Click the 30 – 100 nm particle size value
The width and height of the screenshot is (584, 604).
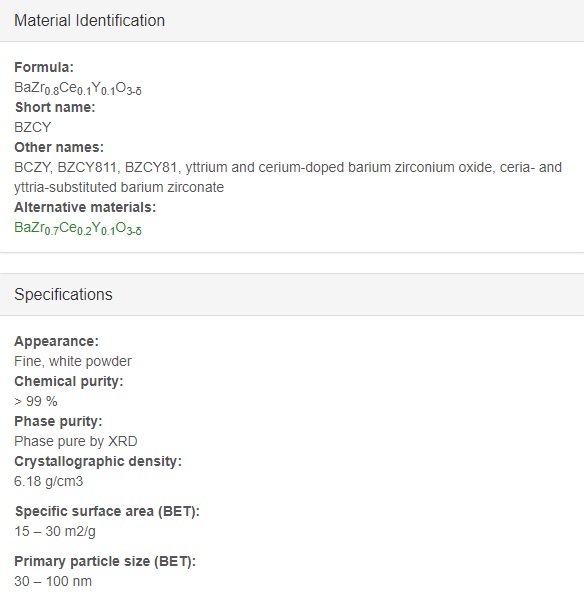[53, 581]
